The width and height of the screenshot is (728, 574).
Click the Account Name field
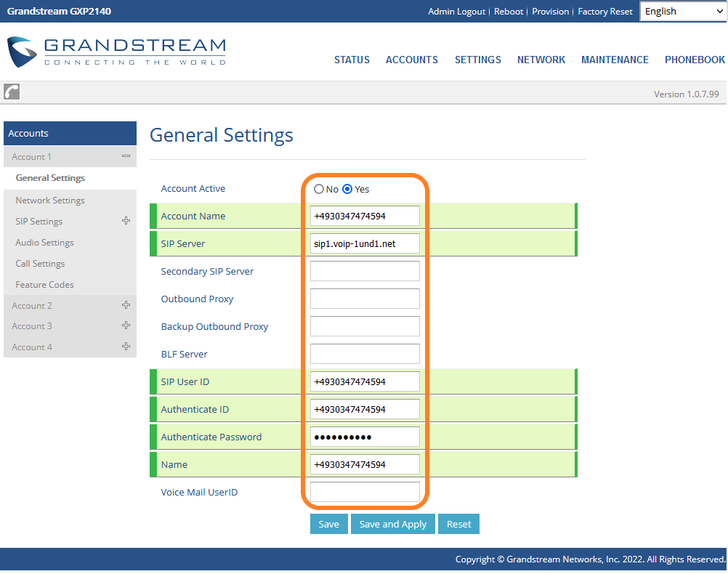pos(365,216)
